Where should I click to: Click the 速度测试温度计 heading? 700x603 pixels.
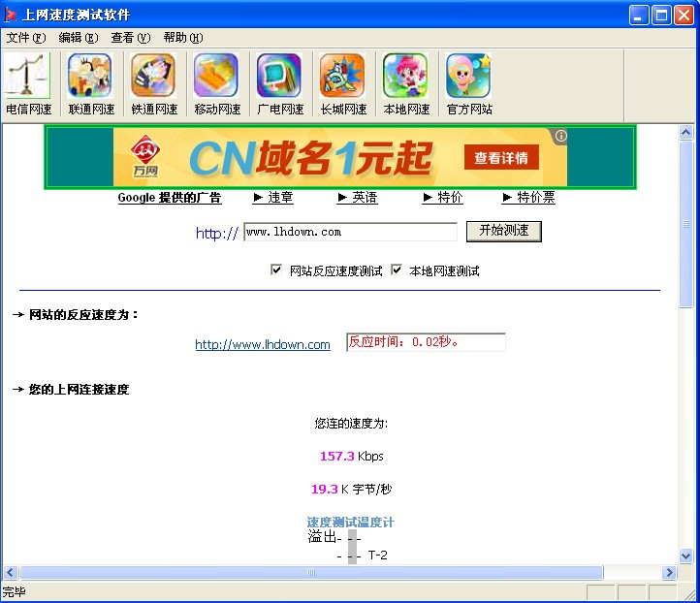point(350,523)
